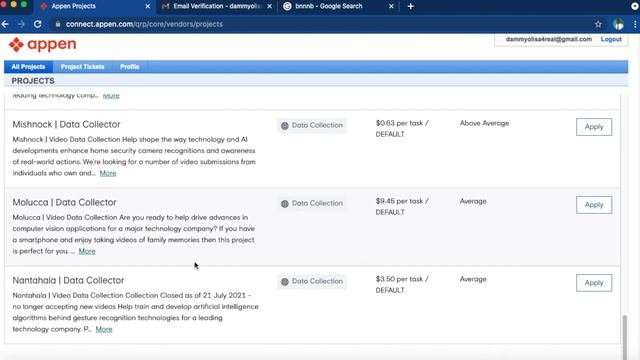The width and height of the screenshot is (640, 360).
Task: Apply to Molucca Data Collector project
Action: click(x=594, y=205)
